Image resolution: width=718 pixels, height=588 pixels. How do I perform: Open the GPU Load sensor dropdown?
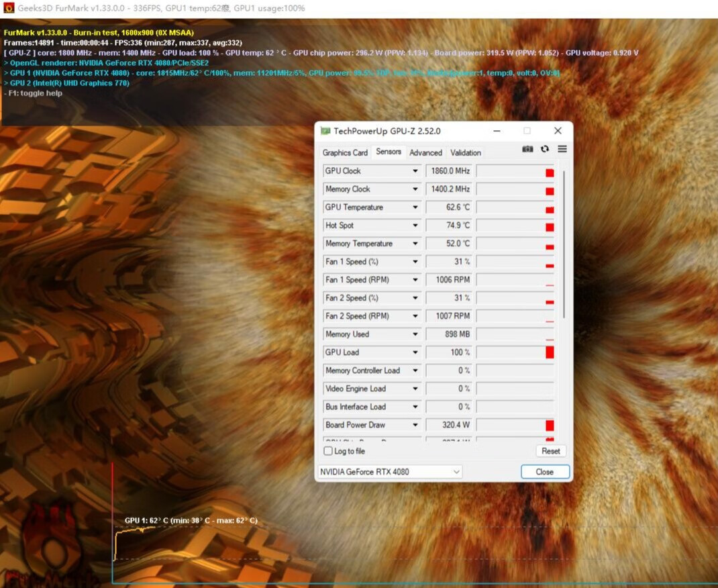[x=415, y=352]
